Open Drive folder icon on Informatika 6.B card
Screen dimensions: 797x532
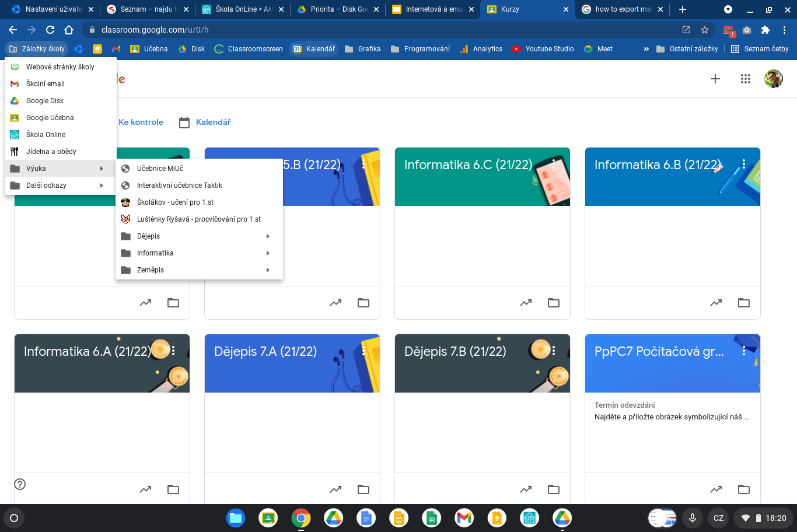point(743,303)
